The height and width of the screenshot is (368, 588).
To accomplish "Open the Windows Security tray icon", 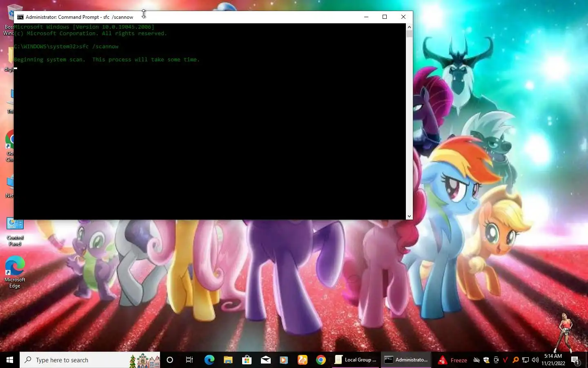I will pos(486,360).
